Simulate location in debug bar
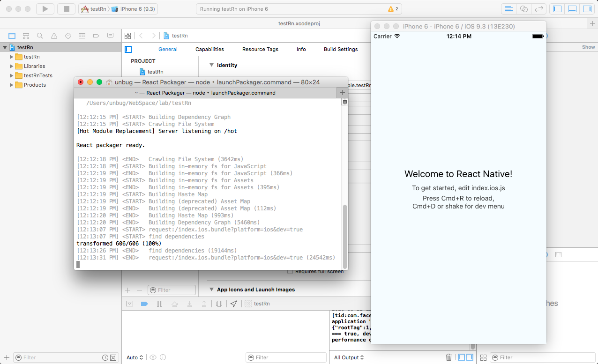This screenshot has width=598, height=364. [x=234, y=304]
